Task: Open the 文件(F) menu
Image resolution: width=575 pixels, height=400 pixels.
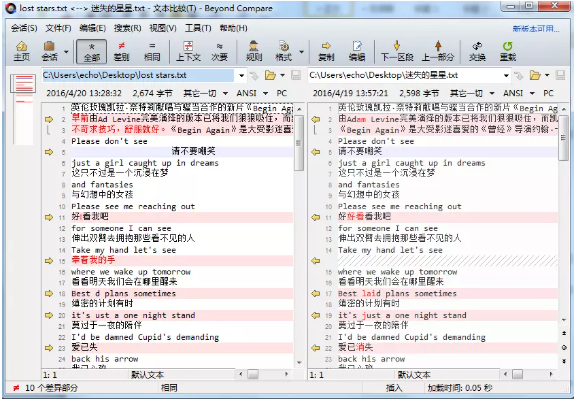Action: coord(58,28)
